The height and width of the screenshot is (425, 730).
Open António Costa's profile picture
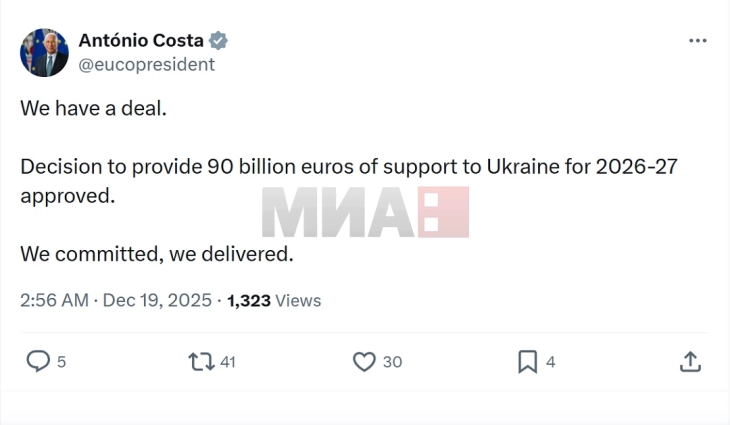[44, 53]
